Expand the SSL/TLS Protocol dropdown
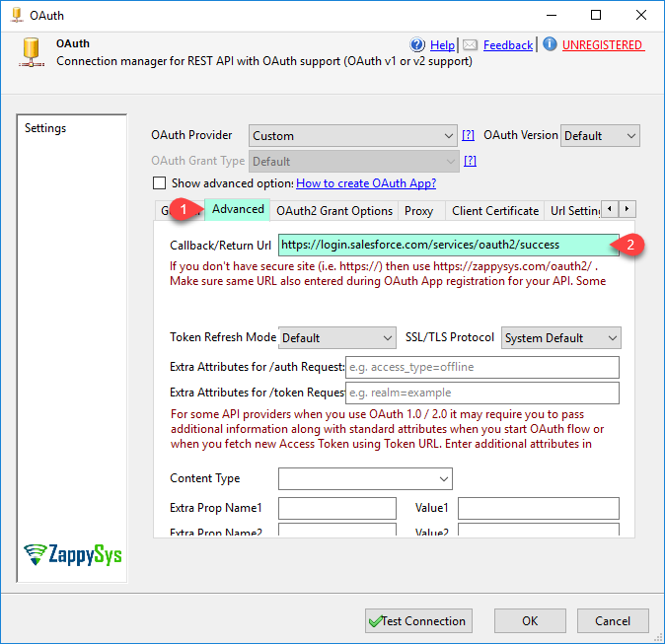Screen dimensions: 665x644 pos(560,338)
